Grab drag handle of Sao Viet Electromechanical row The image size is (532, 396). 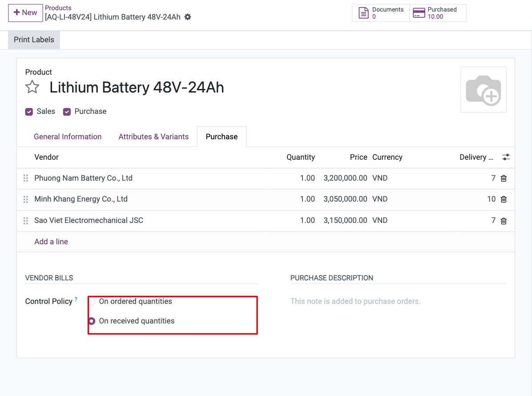pos(26,221)
